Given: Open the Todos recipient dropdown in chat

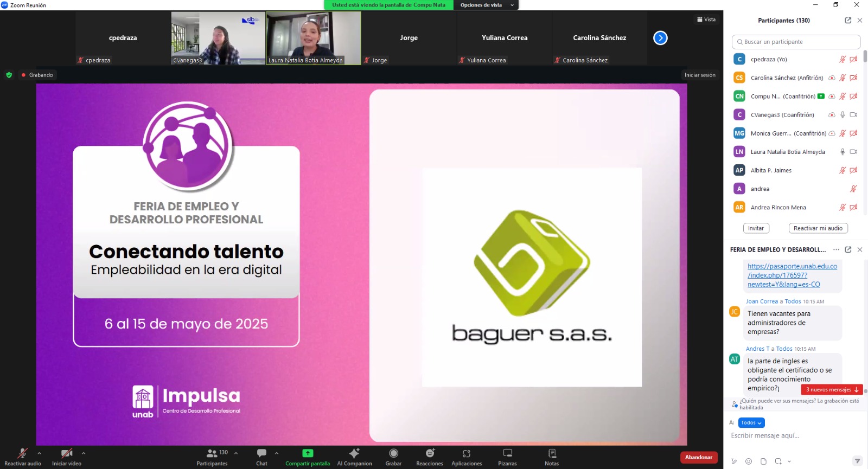Looking at the screenshot, I should [751, 423].
